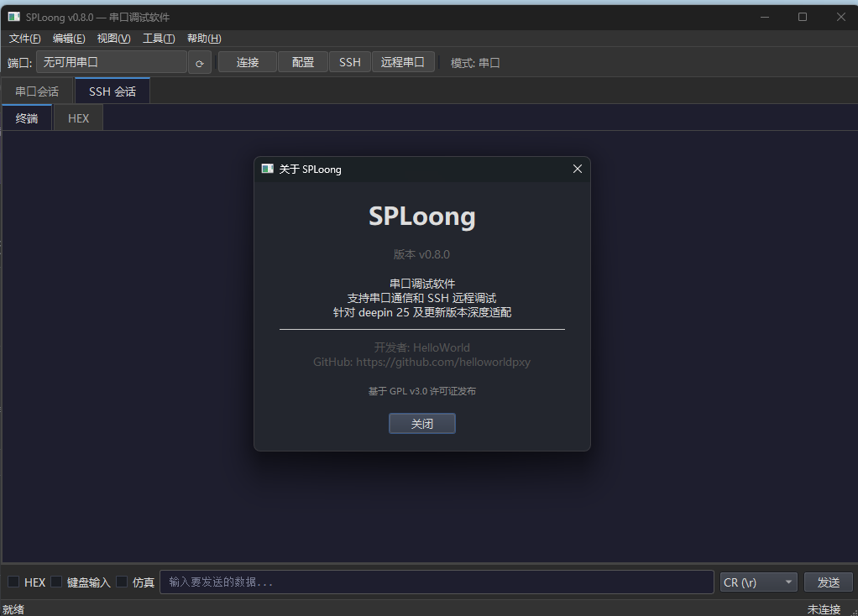The height and width of the screenshot is (616, 858).
Task: Toggle the 仿真 checkbox
Action: 122,582
